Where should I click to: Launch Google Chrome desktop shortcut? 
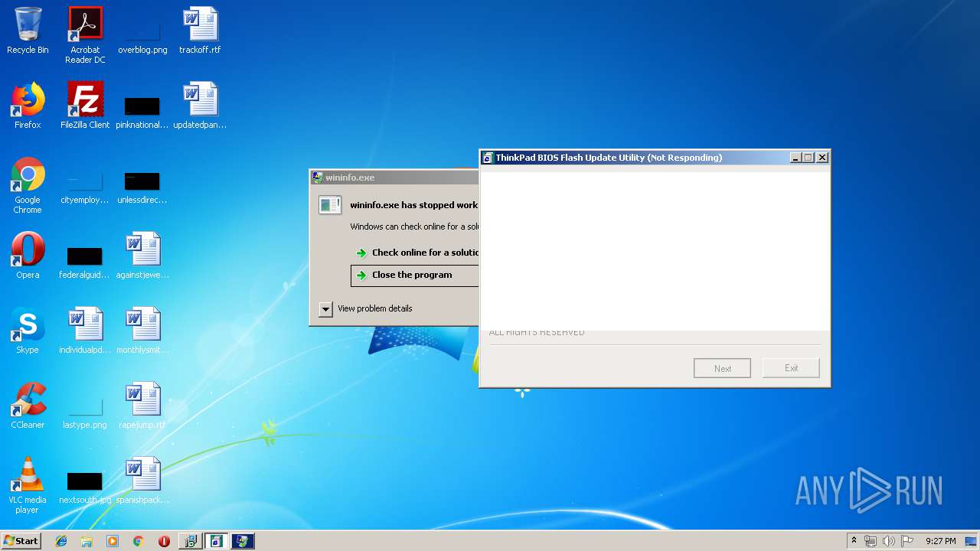coord(28,185)
